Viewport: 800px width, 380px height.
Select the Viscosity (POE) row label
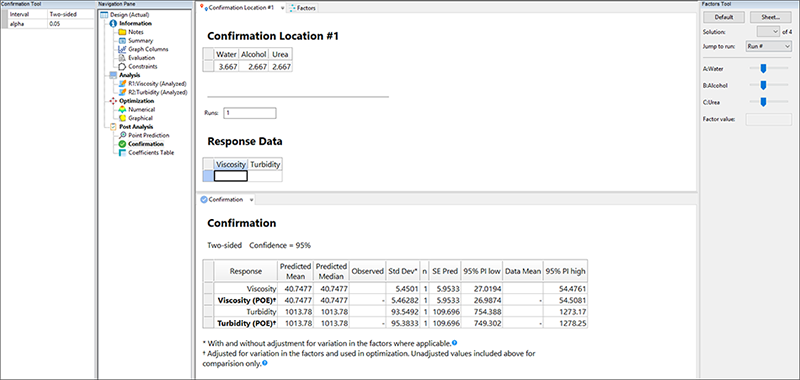[247, 299]
